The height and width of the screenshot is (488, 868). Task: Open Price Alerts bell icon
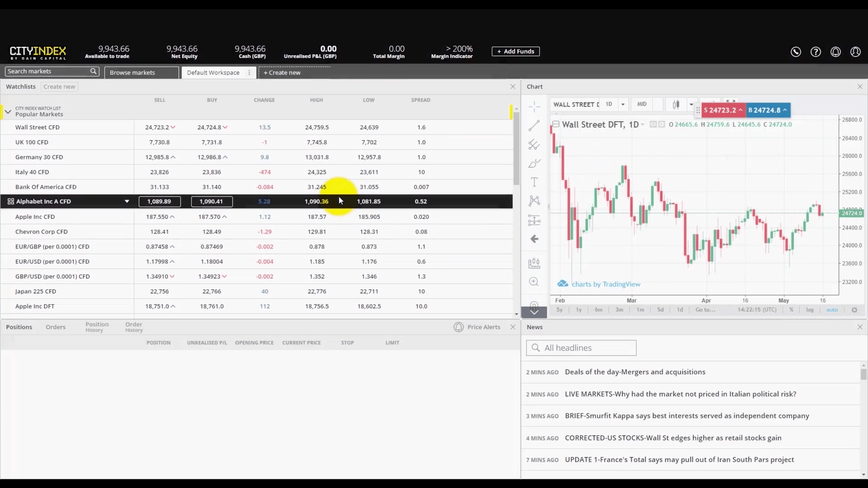pyautogui.click(x=459, y=327)
